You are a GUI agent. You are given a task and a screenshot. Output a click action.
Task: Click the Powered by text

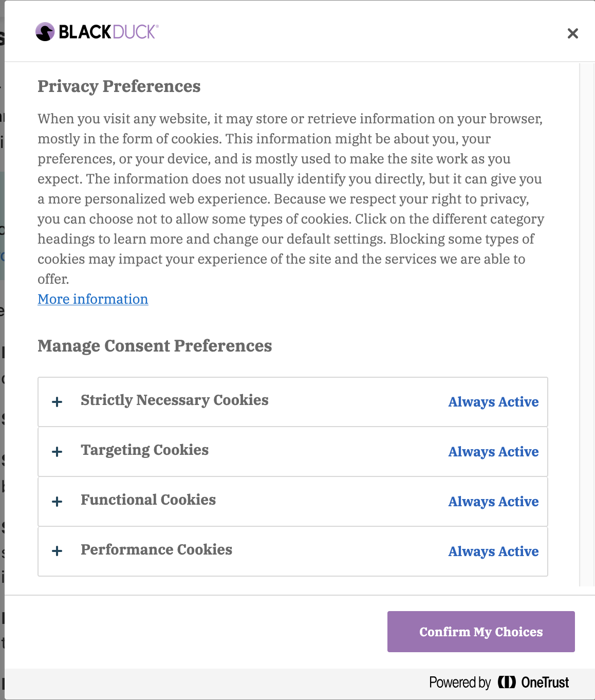460,683
